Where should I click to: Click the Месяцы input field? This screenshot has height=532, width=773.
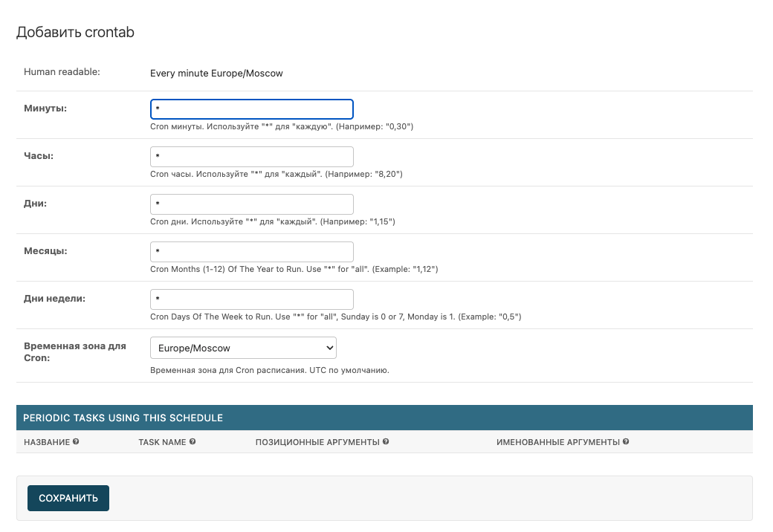(x=252, y=252)
